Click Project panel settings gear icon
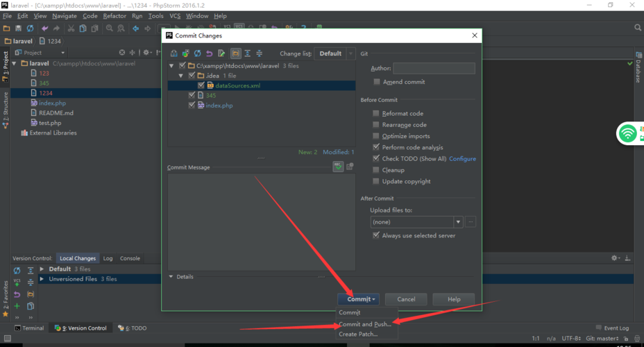The height and width of the screenshot is (347, 644). 146,53
